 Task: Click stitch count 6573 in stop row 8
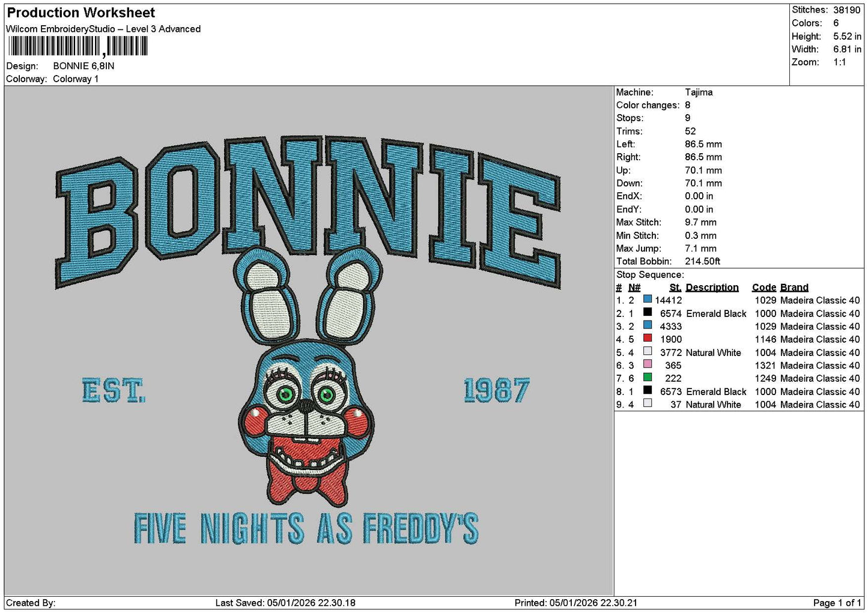(x=671, y=391)
